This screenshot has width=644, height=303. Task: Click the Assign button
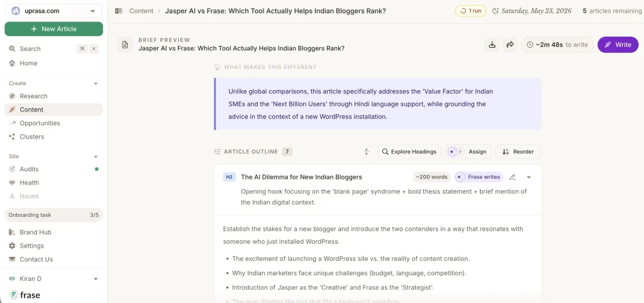click(x=468, y=152)
